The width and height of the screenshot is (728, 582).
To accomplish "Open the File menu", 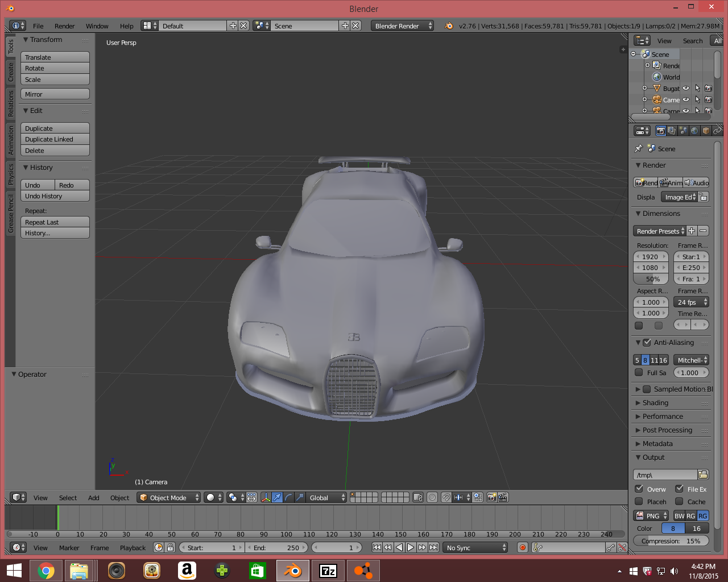I will pyautogui.click(x=38, y=26).
